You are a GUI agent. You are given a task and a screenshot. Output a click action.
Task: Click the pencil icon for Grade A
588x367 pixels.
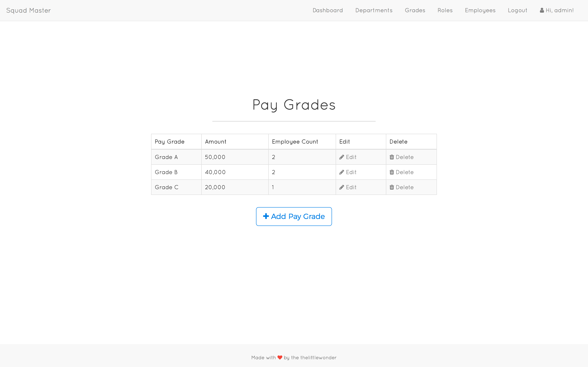[x=341, y=157]
